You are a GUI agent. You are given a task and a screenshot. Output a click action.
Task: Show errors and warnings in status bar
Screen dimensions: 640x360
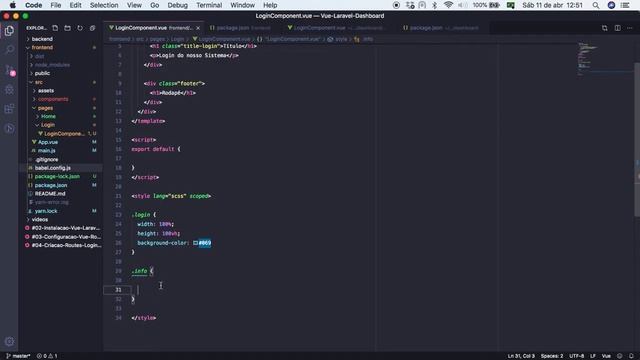47,356
